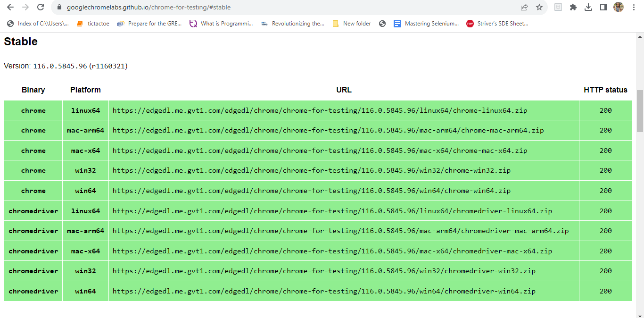This screenshot has height=318, width=644.
Task: Open 'Revolutionizing the...' bookmark
Action: (293, 24)
